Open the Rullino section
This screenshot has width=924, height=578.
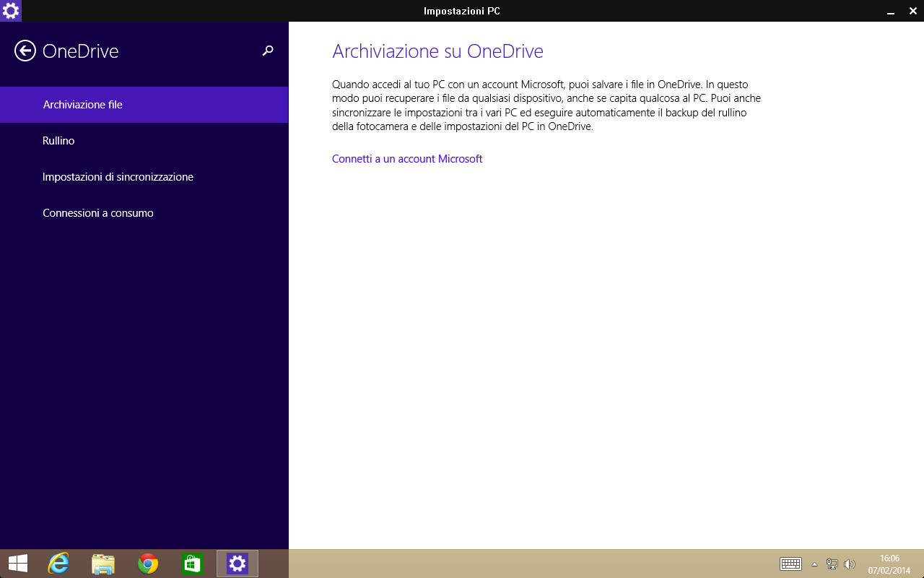(x=144, y=141)
